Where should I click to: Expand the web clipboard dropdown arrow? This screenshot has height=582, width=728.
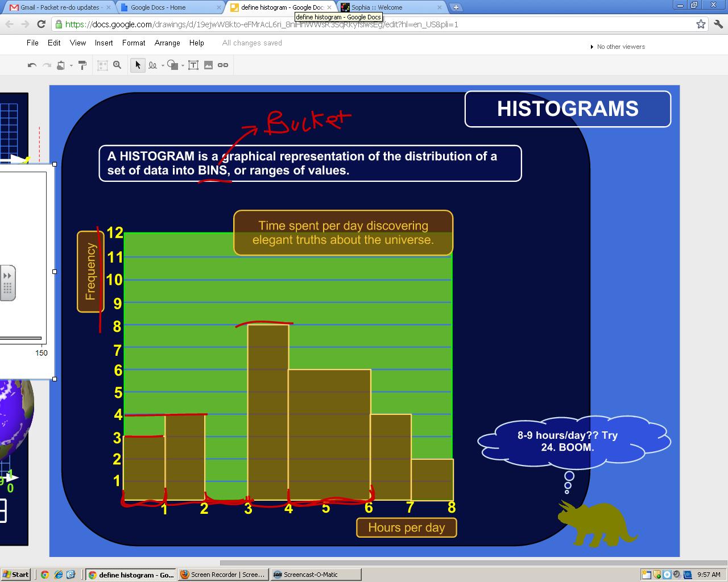(x=71, y=66)
